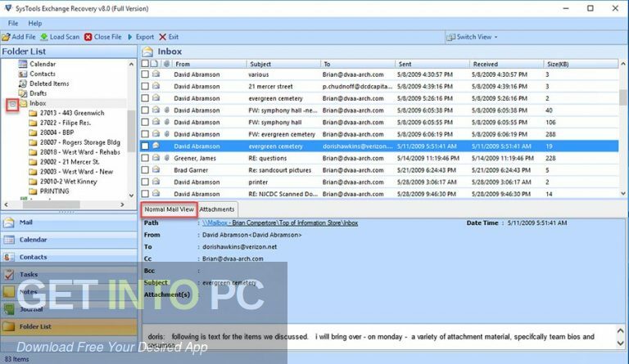Screen dimensions: 629x364
Task: Click the envelope icon of the 'various' email
Action: [156, 74]
